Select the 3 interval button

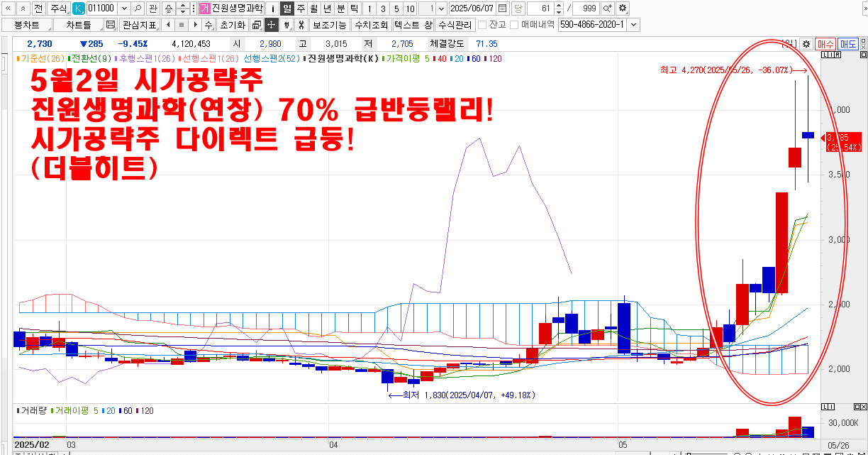(383, 9)
